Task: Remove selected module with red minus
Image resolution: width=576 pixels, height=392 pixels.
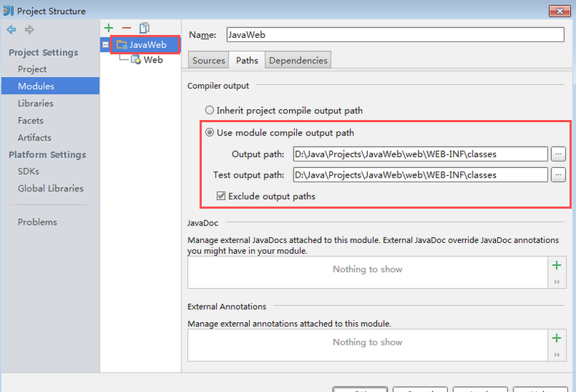Action: 127,28
